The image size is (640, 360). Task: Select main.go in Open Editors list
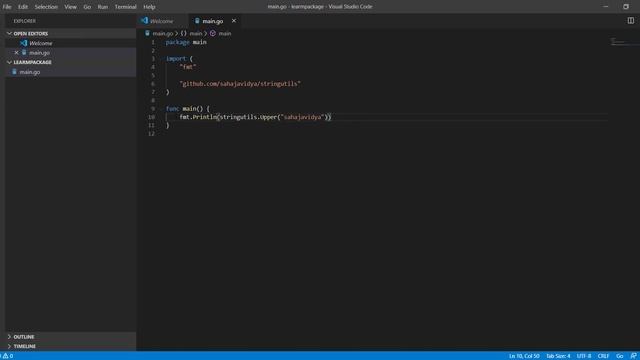[x=70, y=53]
